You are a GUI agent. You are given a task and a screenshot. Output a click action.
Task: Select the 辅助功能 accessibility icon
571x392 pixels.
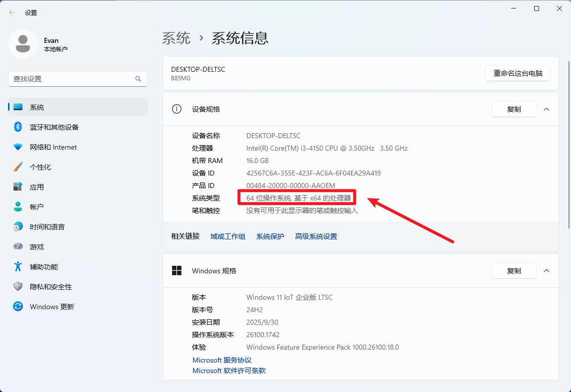(x=18, y=266)
